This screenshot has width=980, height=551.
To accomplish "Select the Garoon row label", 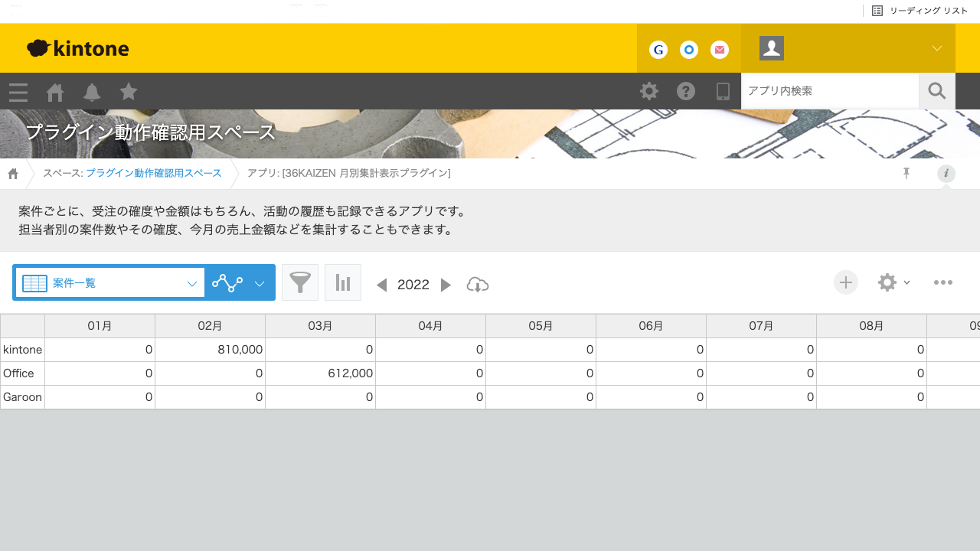I will click(x=23, y=397).
